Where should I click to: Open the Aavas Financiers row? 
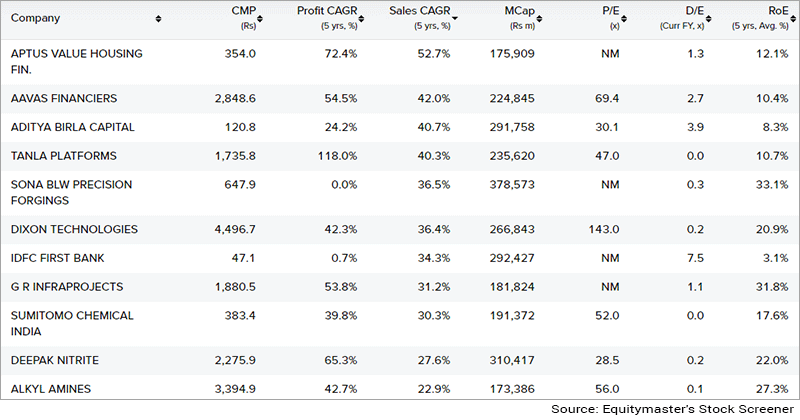64,98
